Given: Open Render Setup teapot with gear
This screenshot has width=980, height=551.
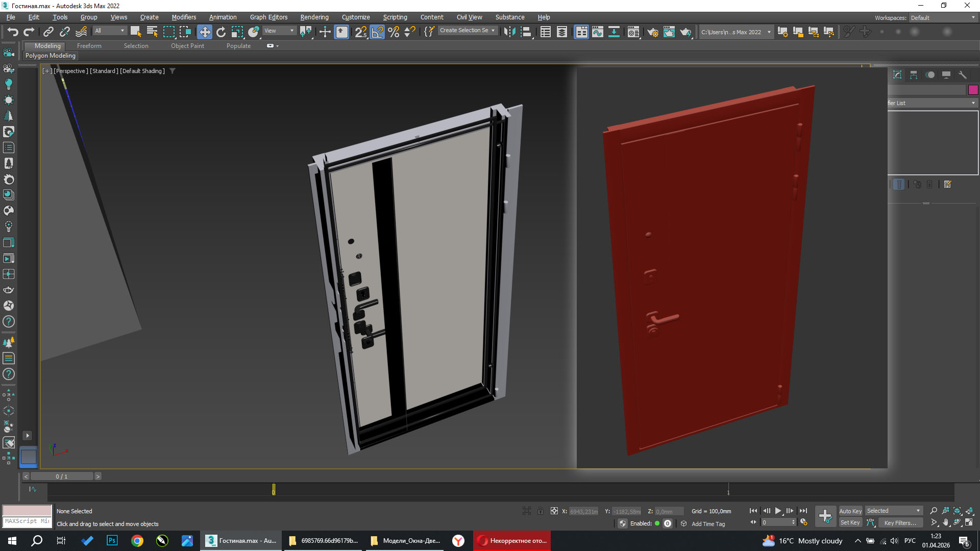Looking at the screenshot, I should 652,32.
